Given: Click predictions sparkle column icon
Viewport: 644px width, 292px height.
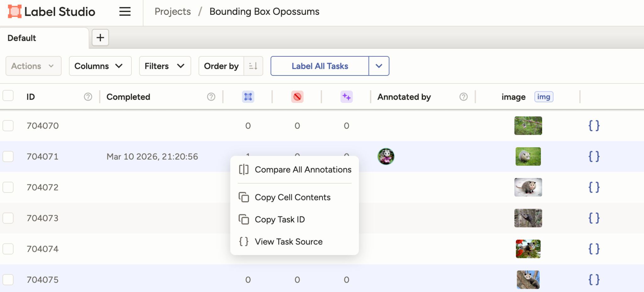Looking at the screenshot, I should coord(346,97).
